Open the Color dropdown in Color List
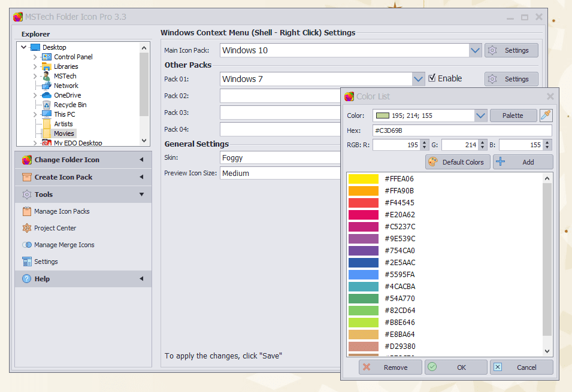Screen dimensions: 572x392 [480, 116]
